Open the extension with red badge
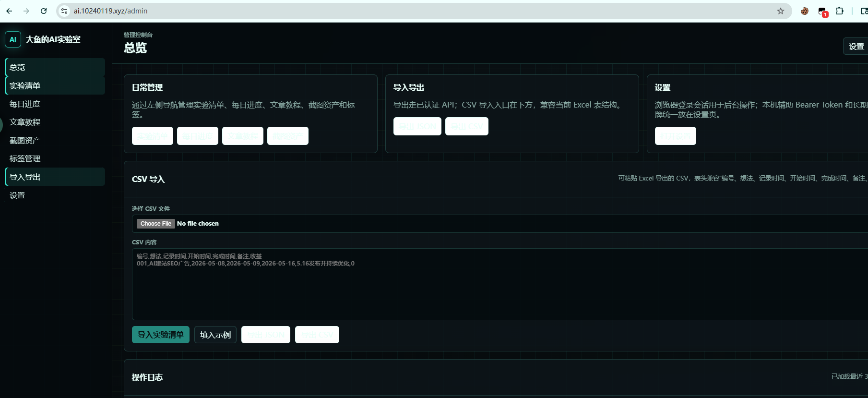This screenshot has height=398, width=868. tap(822, 12)
